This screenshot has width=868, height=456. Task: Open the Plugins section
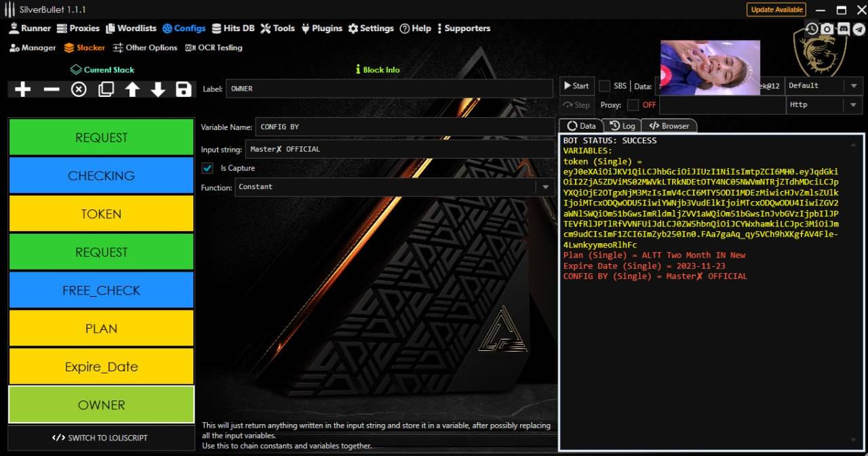[x=322, y=28]
